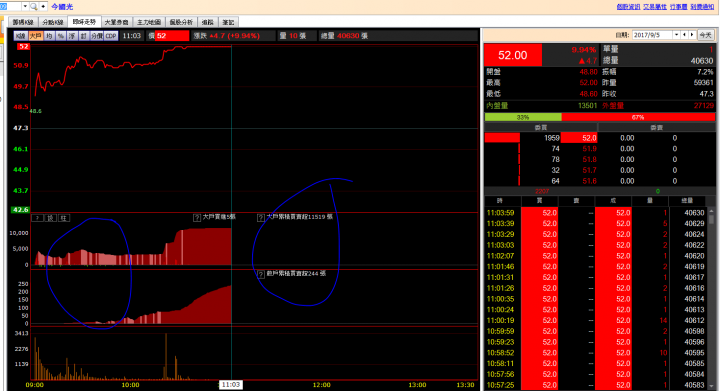720x391 pixels.
Task: Click the 委賣 column header
Action: [656, 128]
